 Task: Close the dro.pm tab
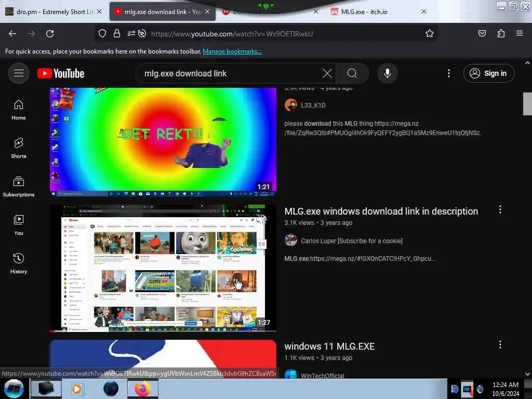pyautogui.click(x=99, y=11)
